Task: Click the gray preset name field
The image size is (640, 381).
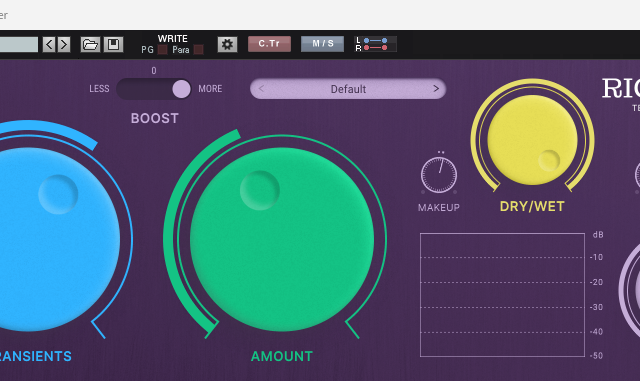Action: (19, 45)
